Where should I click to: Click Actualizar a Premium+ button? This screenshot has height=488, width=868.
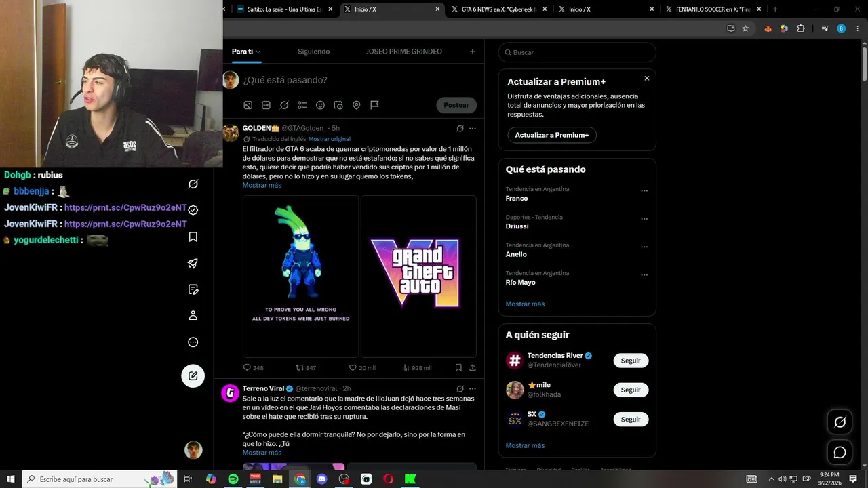(552, 135)
